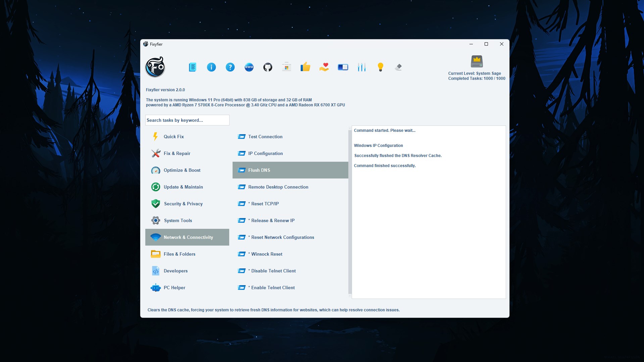This screenshot has height=362, width=644.
Task: Switch to Update & Maintain category
Action: coord(187,187)
